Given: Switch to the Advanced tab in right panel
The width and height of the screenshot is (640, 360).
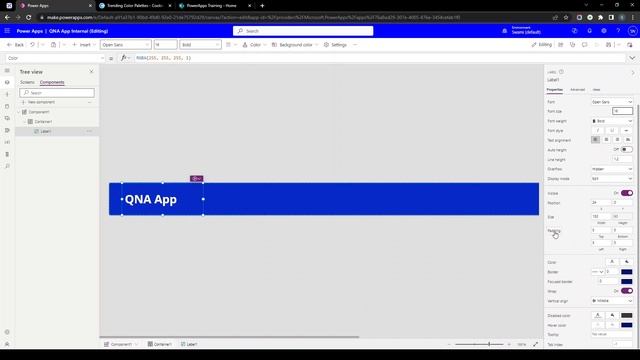Looking at the screenshot, I should [577, 89].
